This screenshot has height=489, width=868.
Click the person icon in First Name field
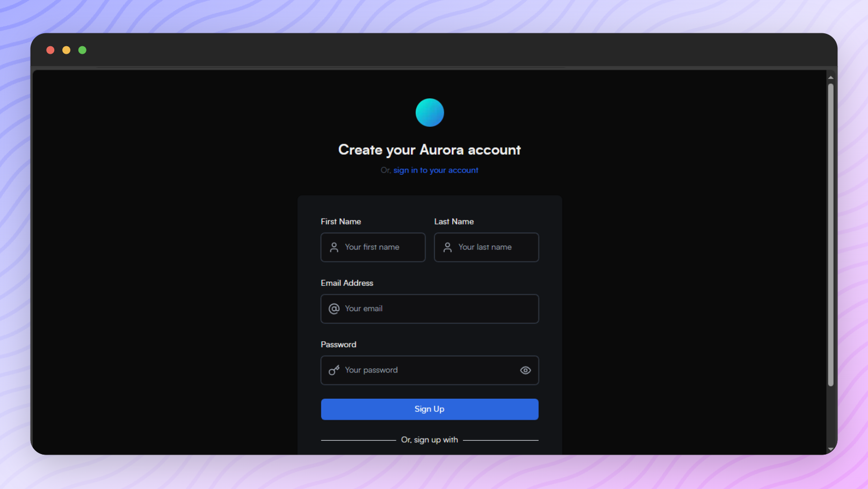pyautogui.click(x=334, y=247)
